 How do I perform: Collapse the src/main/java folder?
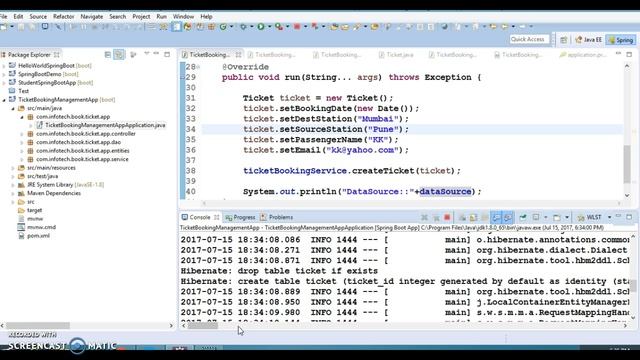tap(13, 108)
